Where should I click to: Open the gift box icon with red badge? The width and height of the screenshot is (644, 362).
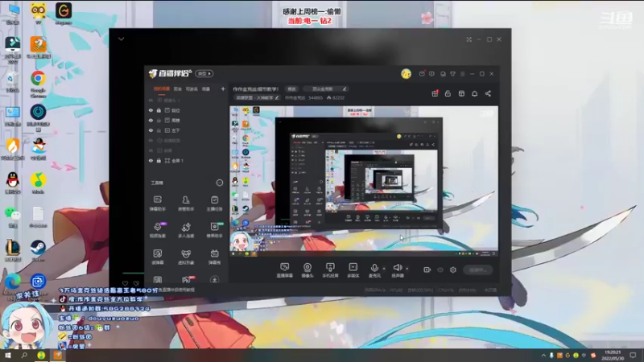point(435,93)
